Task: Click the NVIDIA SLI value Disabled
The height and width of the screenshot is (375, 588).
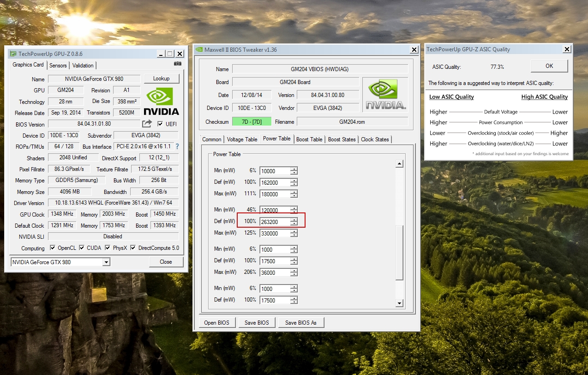Action: coord(113,236)
